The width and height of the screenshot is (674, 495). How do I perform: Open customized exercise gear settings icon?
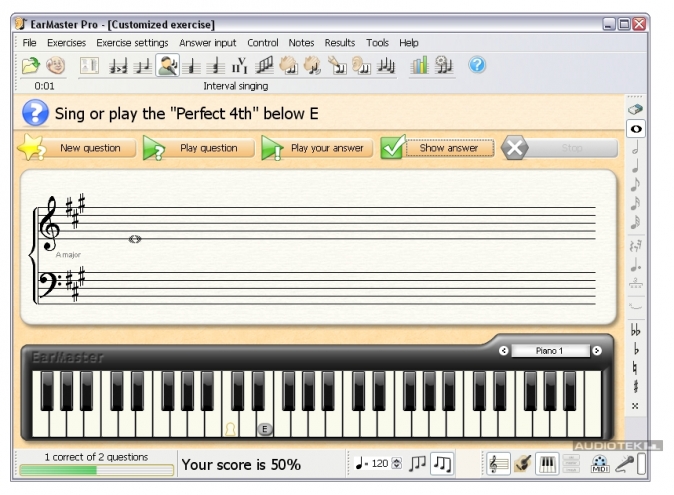(444, 66)
